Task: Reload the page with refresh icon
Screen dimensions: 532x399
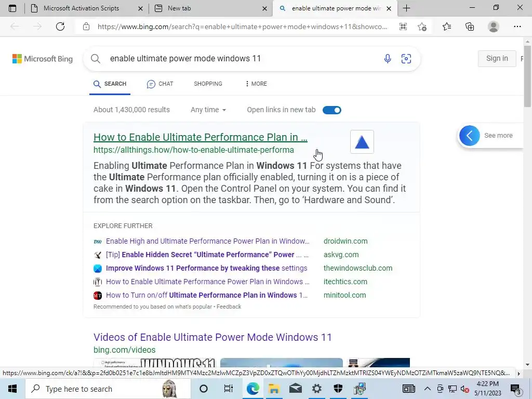Action: point(60,26)
